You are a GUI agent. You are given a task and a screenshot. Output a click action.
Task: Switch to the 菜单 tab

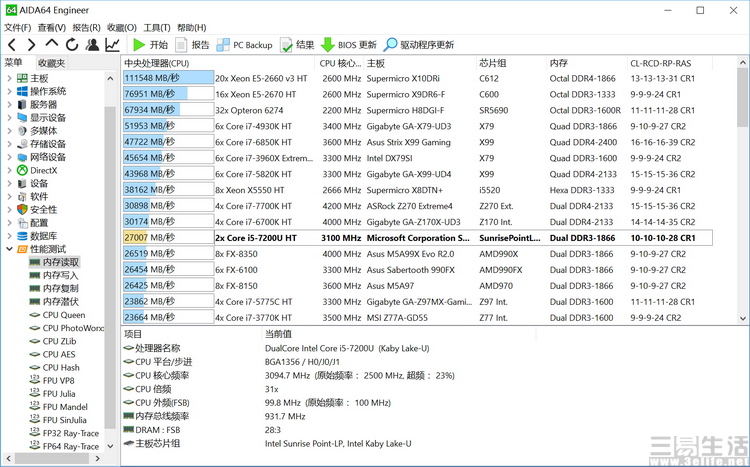pos(13,62)
